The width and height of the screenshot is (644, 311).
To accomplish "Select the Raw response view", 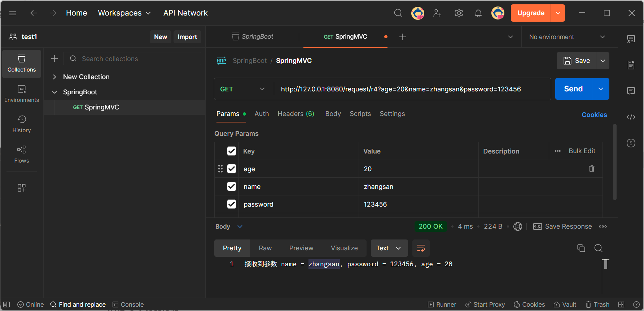I will (x=265, y=248).
